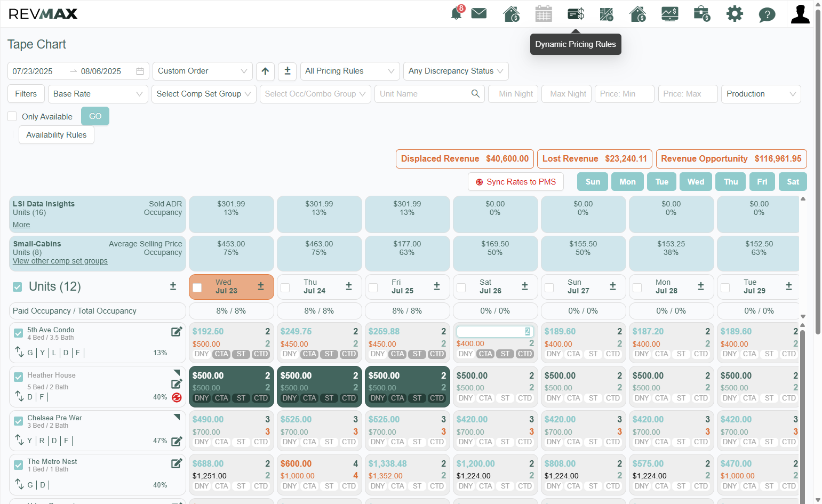822x504 pixels.
Task: Open the notifications bell with 8 alerts
Action: point(457,13)
